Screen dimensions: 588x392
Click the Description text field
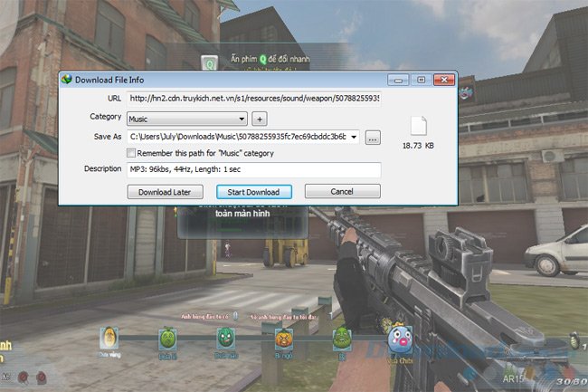pos(253,169)
